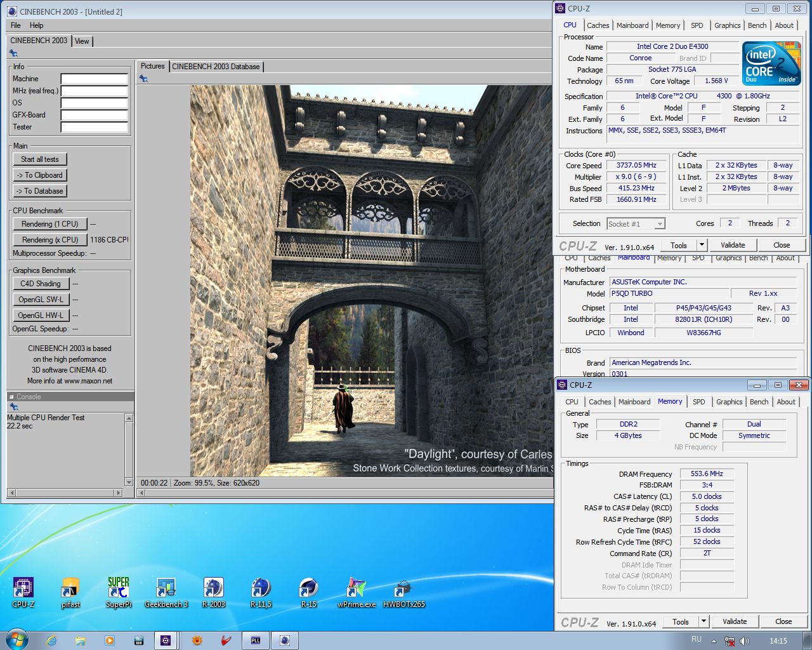Click the RU language indicator
This screenshot has height=650, width=812.
697,639
